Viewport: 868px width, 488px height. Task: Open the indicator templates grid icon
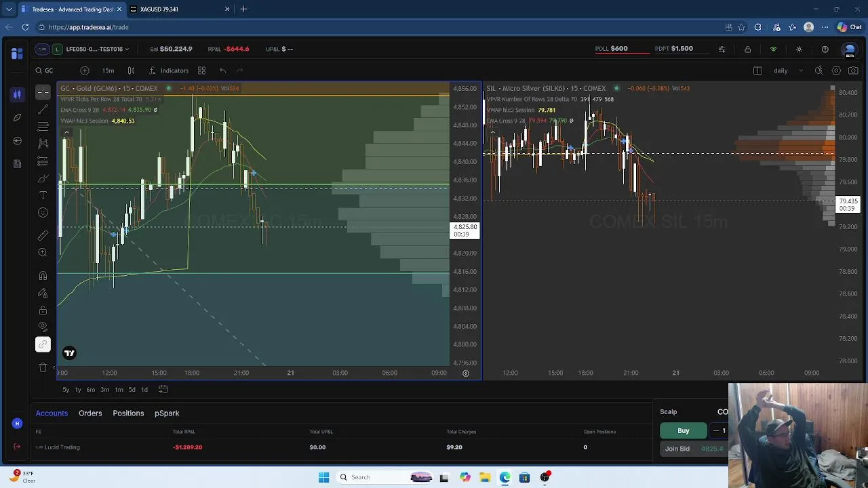click(x=201, y=70)
